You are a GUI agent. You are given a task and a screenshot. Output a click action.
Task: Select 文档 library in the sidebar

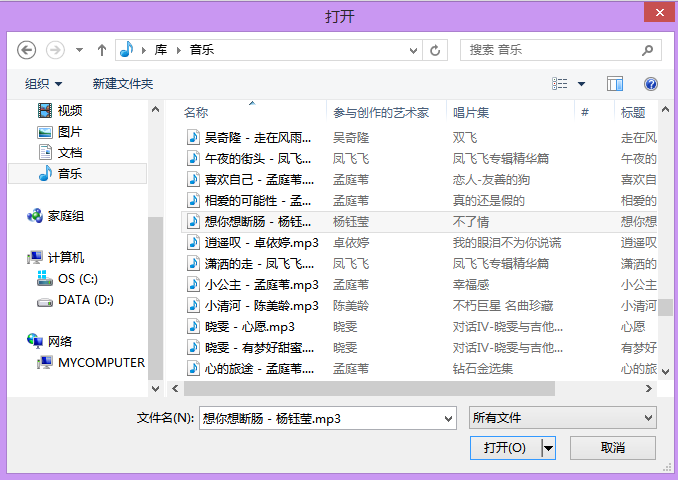point(61,152)
